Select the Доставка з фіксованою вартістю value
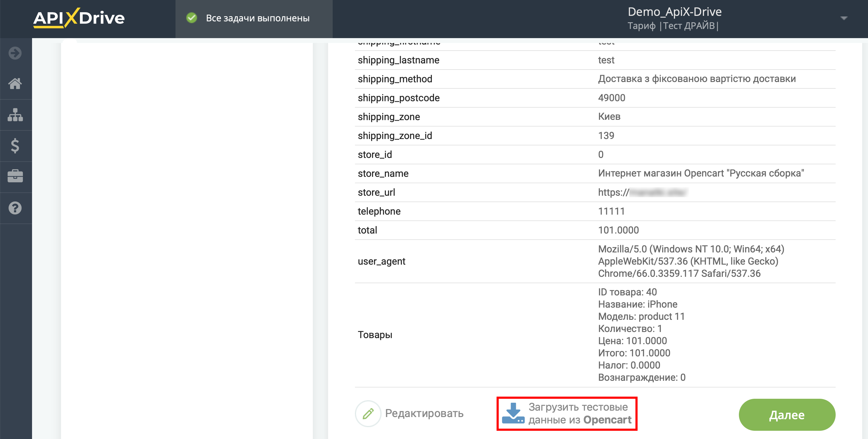The image size is (868, 439). (x=697, y=79)
